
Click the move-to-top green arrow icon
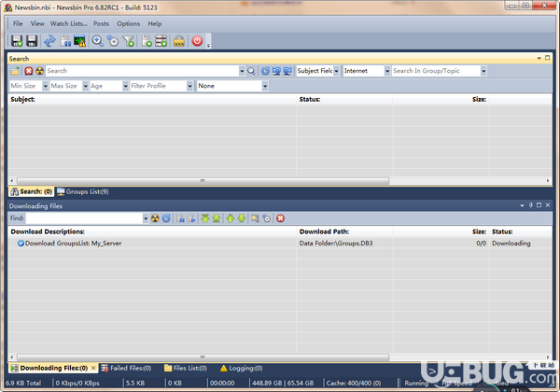tap(205, 218)
